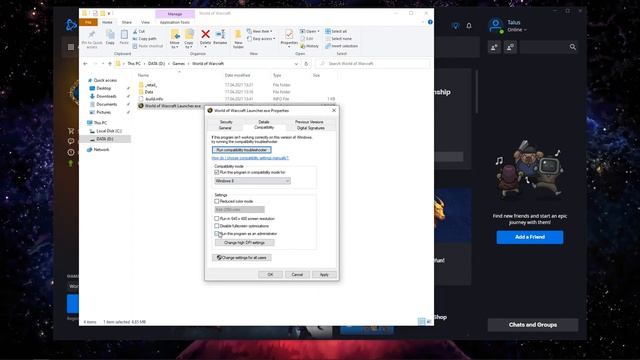
Task: Switch to the Details tab
Action: click(x=264, y=122)
